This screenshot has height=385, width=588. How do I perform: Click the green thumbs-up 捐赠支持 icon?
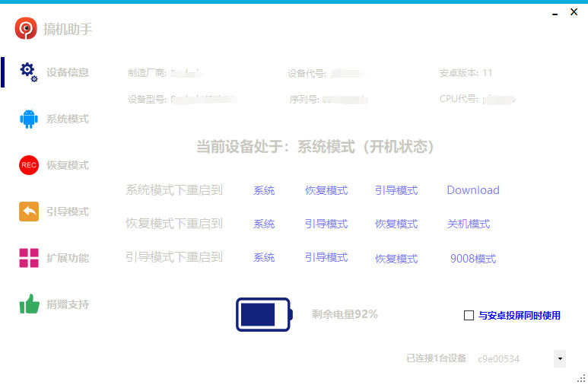coord(29,304)
